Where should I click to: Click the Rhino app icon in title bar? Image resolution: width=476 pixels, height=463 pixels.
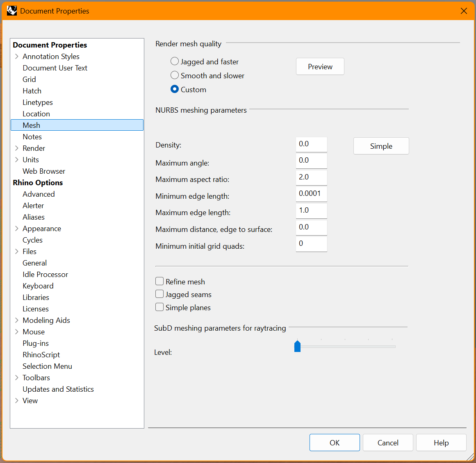point(12,11)
